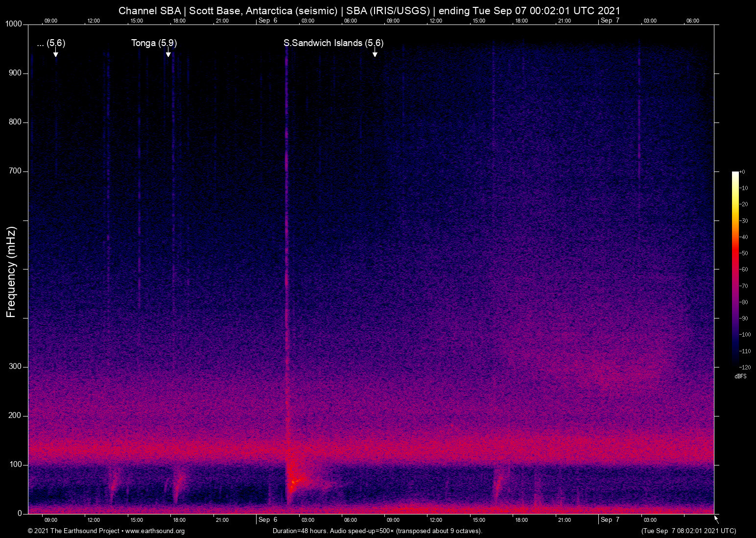Click the 1000 frequency tick label
Viewport: 756px width, 538px height.
(15, 23)
